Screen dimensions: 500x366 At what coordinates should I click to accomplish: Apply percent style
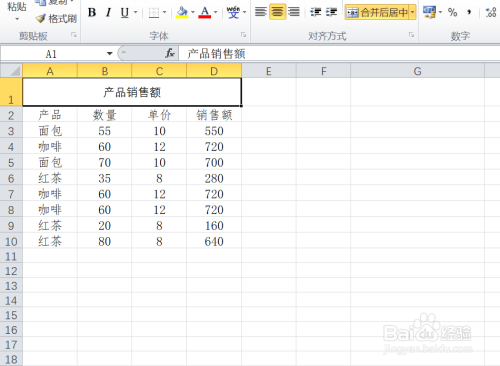(452, 13)
